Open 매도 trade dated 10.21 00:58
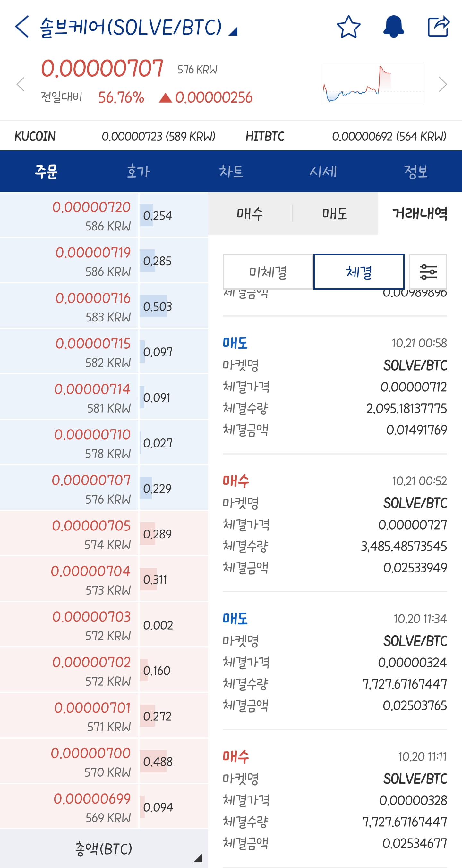Viewport: 462px width, 868px height. click(x=335, y=386)
